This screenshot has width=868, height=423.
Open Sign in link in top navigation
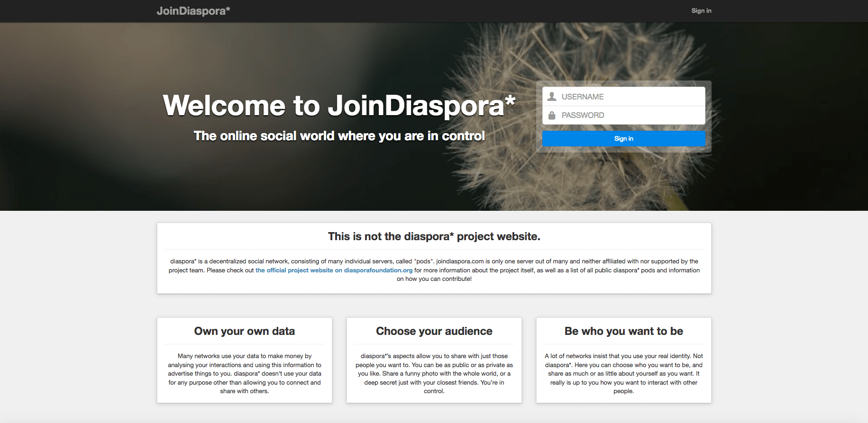coord(701,11)
